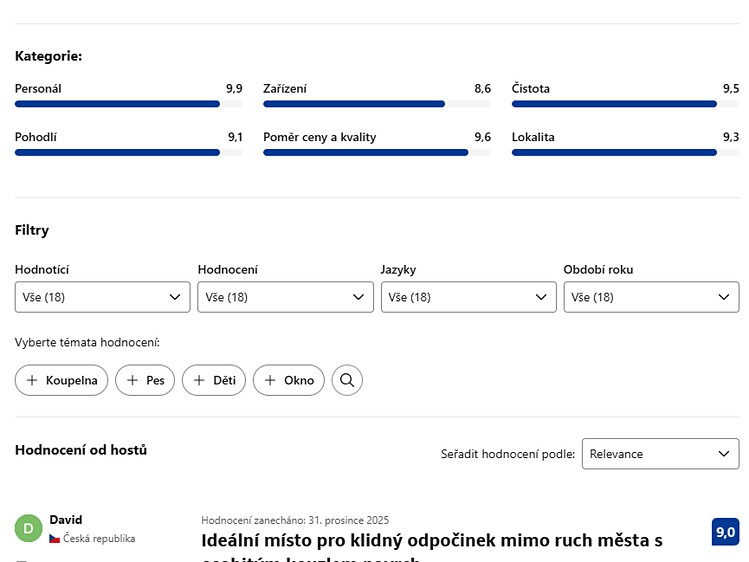Click the Personál category label
The height and width of the screenshot is (562, 749).
click(38, 89)
